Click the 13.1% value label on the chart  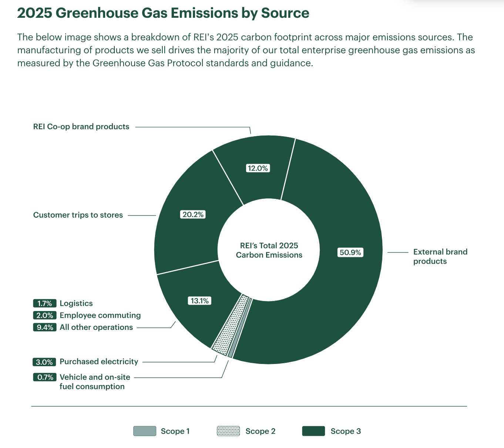(x=200, y=301)
